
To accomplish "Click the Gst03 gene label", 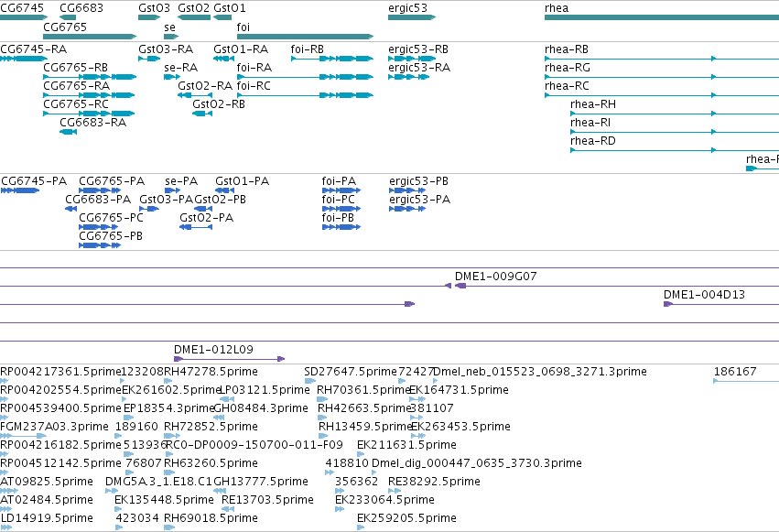I will pos(154,8).
